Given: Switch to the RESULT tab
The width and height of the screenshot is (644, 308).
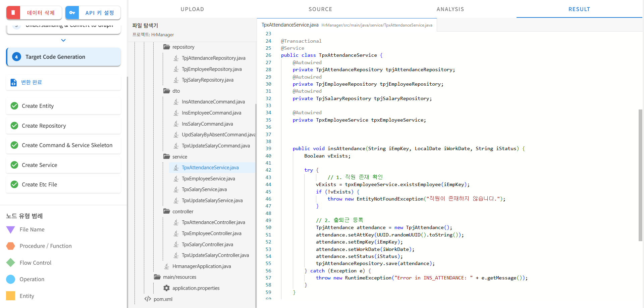Looking at the screenshot, I should pos(579,9).
